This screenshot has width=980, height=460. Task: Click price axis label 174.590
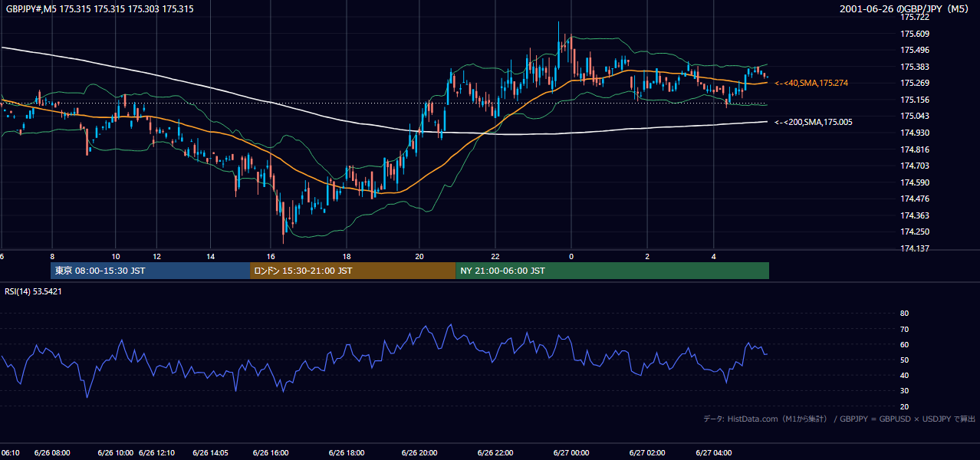pyautogui.click(x=914, y=182)
